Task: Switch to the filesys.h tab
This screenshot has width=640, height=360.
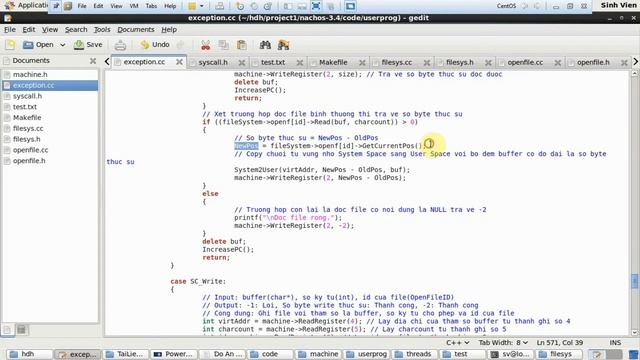Action: [x=460, y=62]
